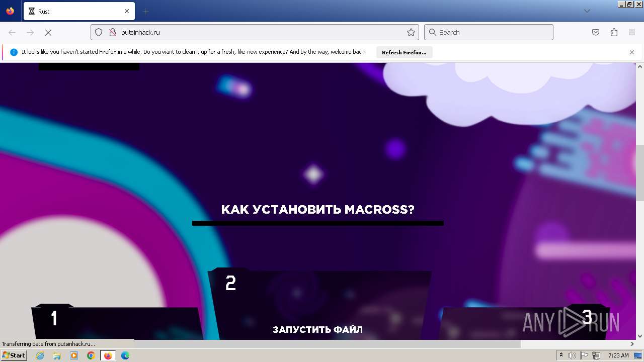Click the page scroll down arrow
Viewport: 644px width, 362px height.
click(640, 336)
